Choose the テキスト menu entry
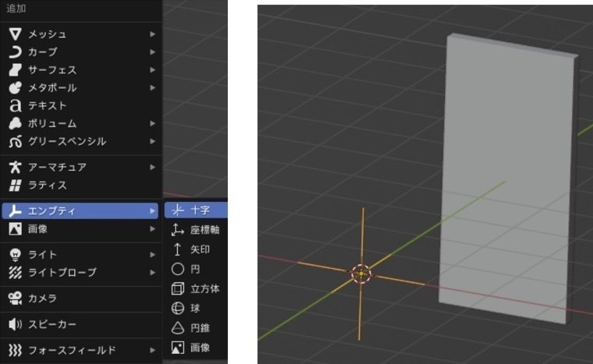The image size is (593, 364). 81,105
